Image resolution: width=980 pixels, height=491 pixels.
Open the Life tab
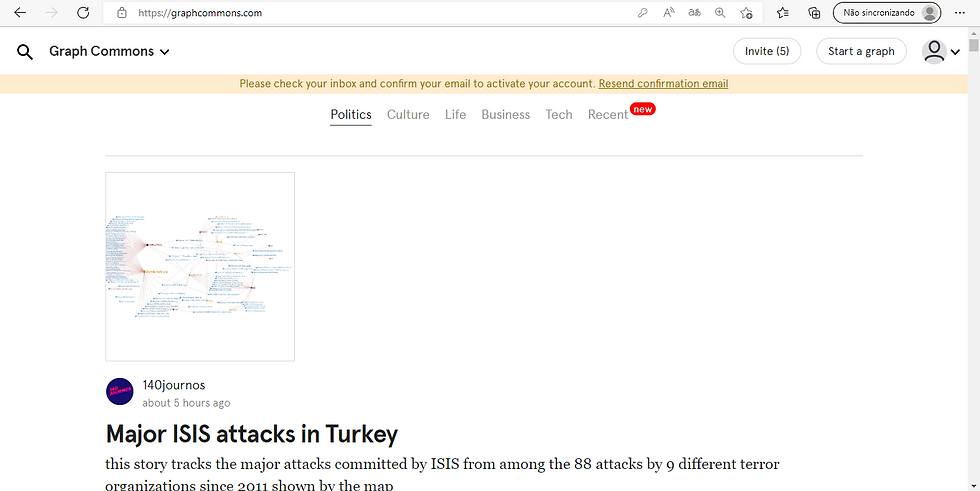456,114
